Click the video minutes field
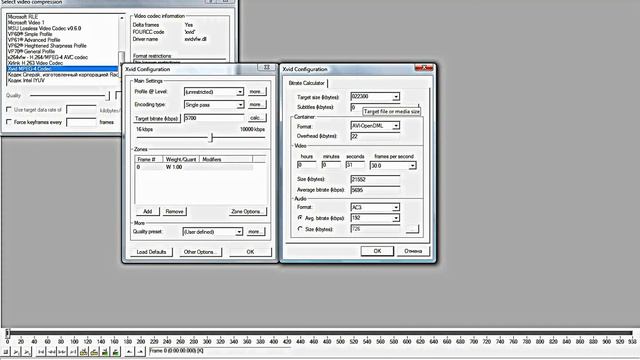Image resolution: width=640 pixels, height=360 pixels. [331, 165]
